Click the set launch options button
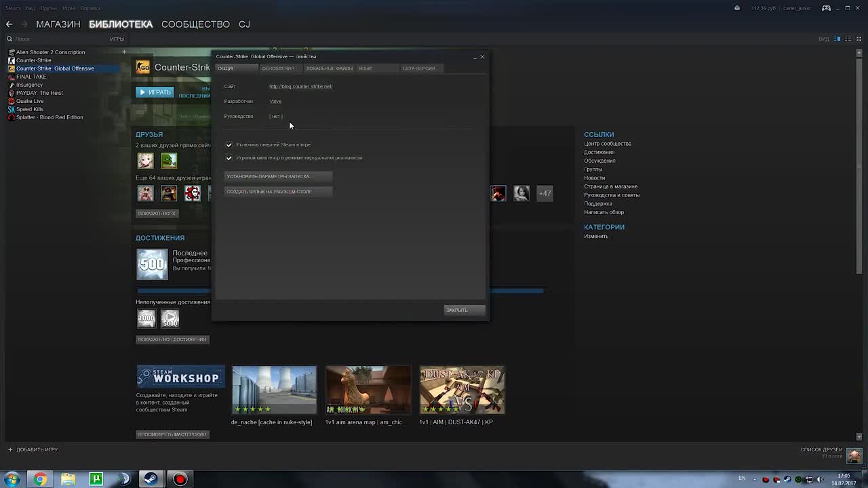868x488 pixels. pyautogui.click(x=278, y=176)
